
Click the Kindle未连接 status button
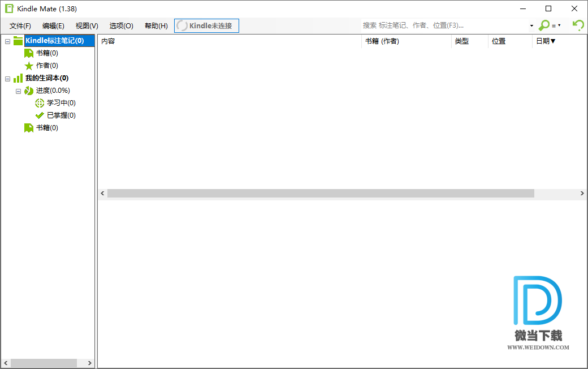coord(206,26)
